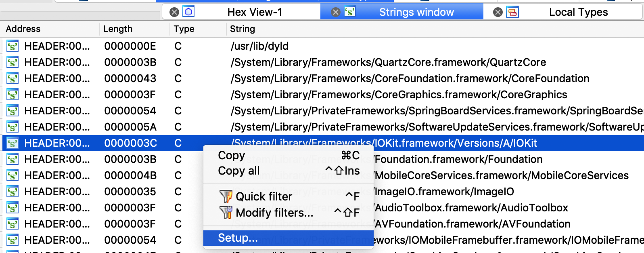Open Setup... from the context menu
Image resolution: width=644 pixels, height=253 pixels.
tap(238, 238)
